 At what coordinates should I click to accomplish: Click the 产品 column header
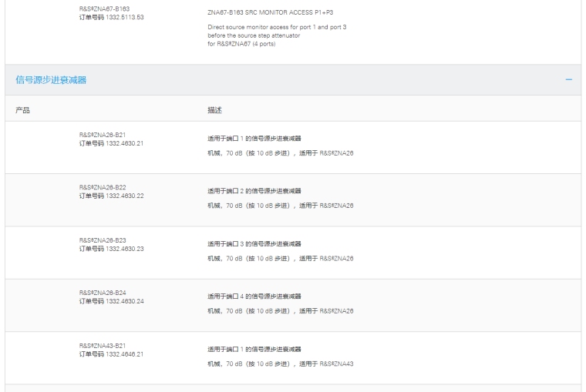[x=23, y=110]
